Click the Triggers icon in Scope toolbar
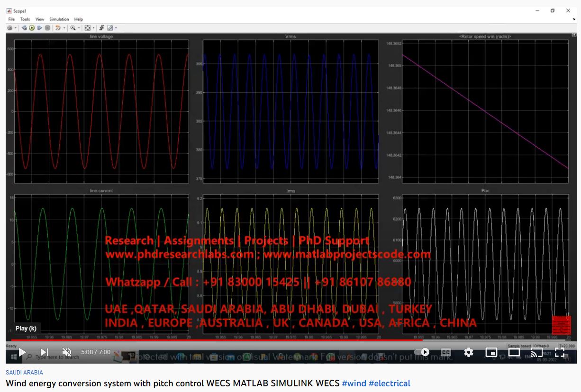Image resolution: width=581 pixels, height=392 pixels. [101, 28]
